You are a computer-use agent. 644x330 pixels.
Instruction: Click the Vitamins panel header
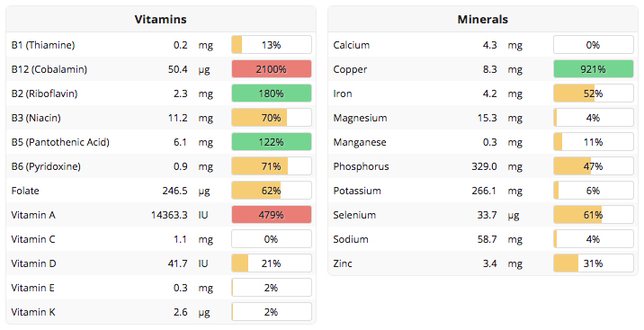(x=161, y=19)
